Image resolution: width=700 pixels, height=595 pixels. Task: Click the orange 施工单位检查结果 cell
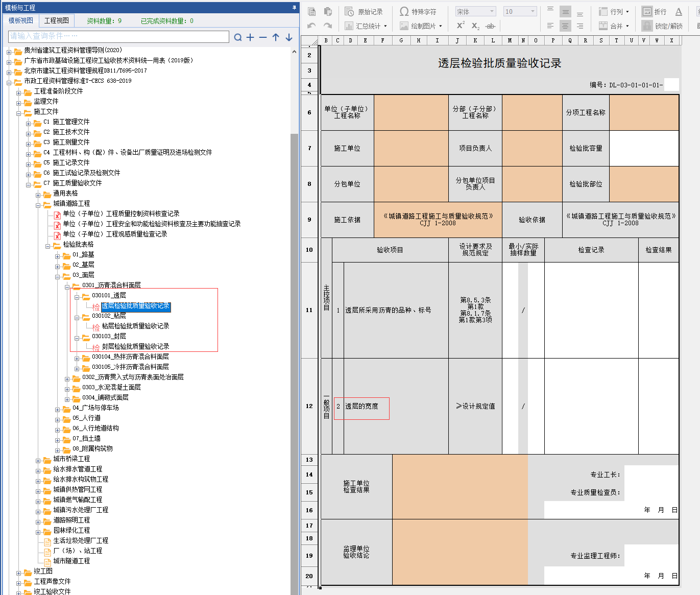[x=460, y=487]
